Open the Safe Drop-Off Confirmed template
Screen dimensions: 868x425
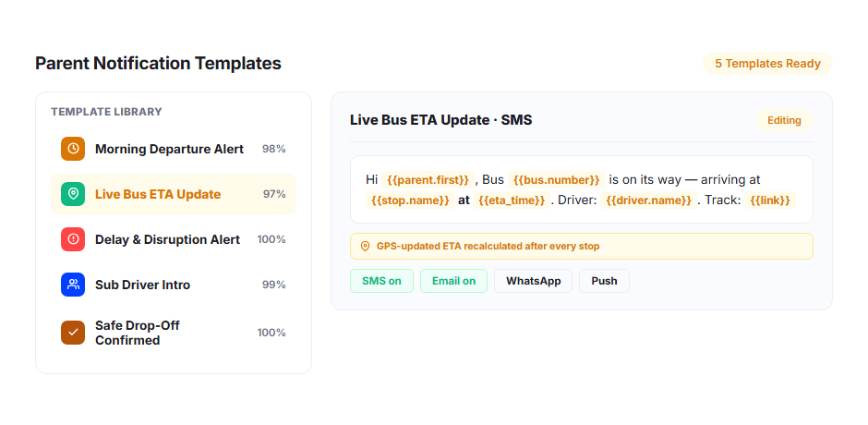[174, 333]
